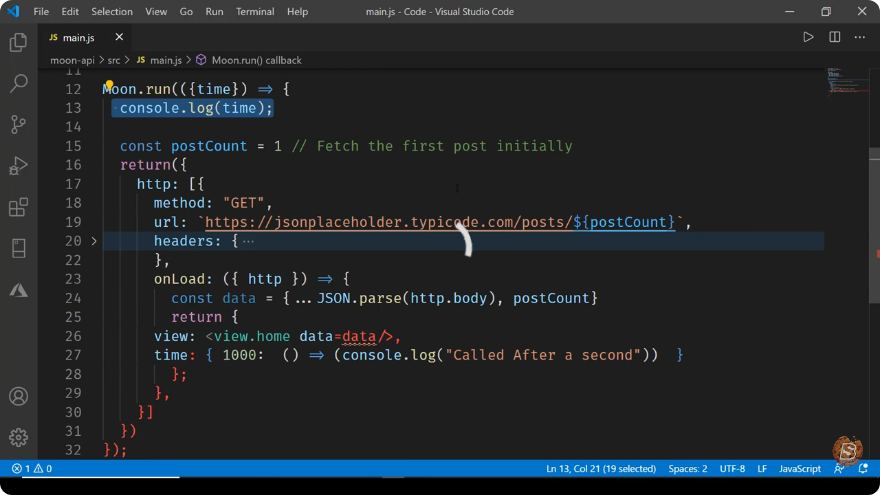Change end of line sequence LF
The image size is (880, 495).
coord(762,469)
